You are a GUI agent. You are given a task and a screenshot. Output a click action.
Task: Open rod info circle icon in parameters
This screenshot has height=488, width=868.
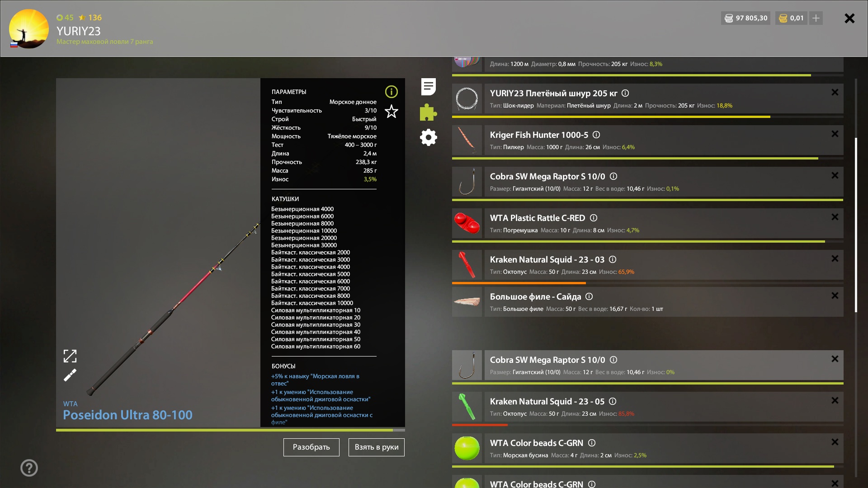click(x=391, y=92)
